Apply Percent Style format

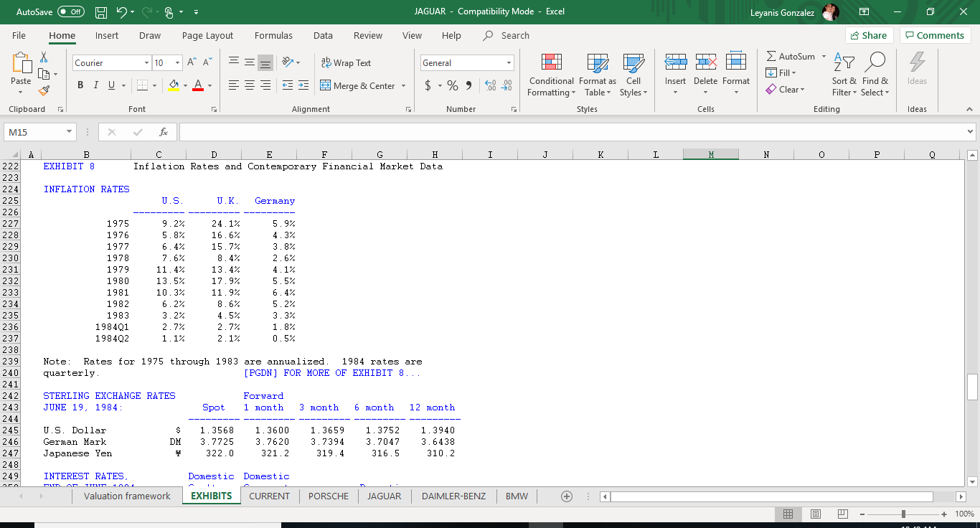[453, 85]
